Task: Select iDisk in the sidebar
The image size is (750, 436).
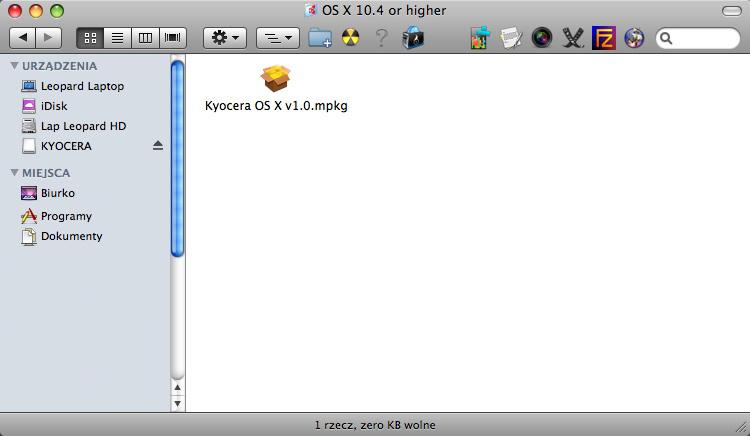Action: [x=44, y=106]
